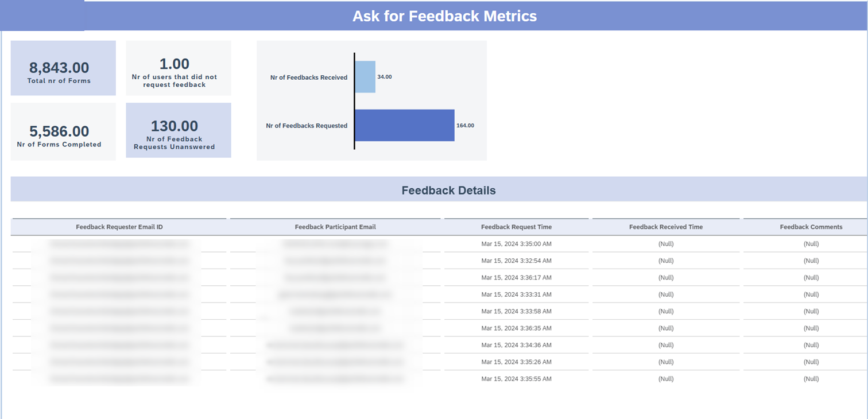Select the Nr of Feedbacks Received axis label
The height and width of the screenshot is (419, 868).
click(x=309, y=77)
